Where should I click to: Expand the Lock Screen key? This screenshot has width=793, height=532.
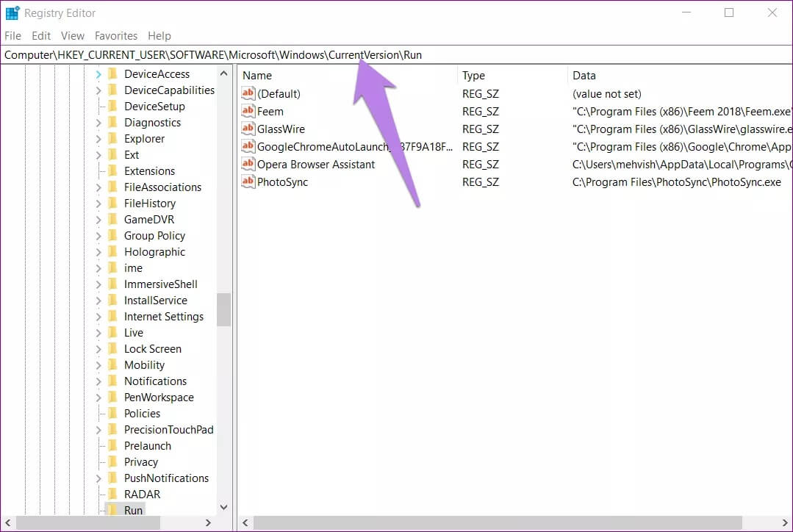98,350
